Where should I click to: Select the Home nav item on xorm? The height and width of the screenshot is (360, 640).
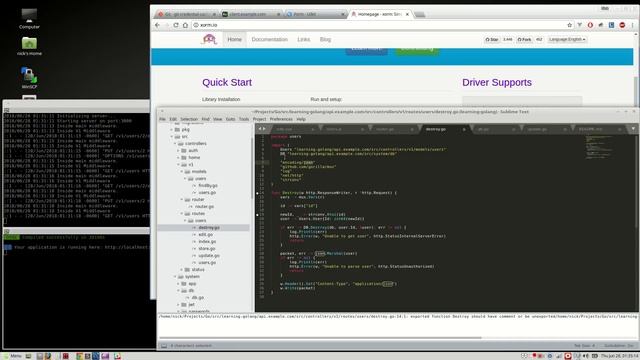tap(234, 40)
